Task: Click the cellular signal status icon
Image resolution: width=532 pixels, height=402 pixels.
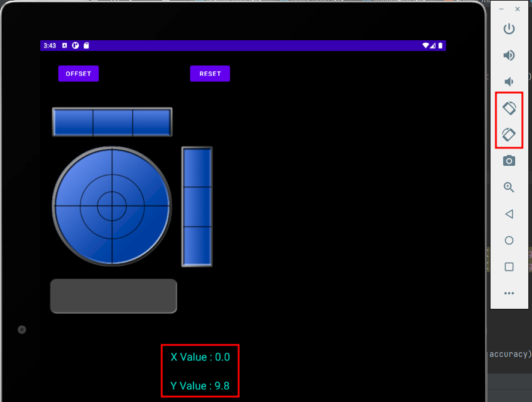Action: 433,46
